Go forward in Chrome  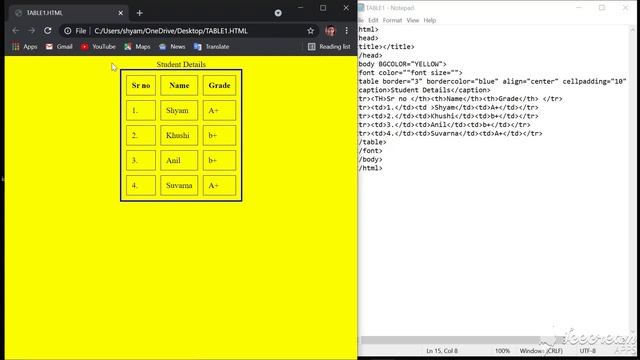[31, 31]
